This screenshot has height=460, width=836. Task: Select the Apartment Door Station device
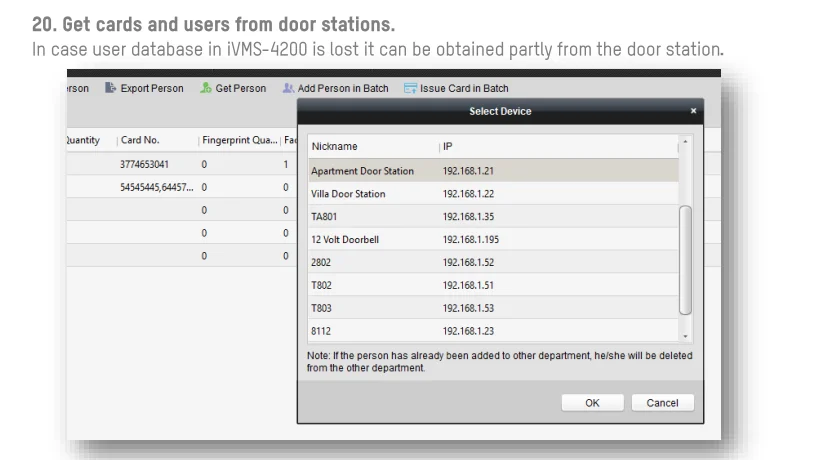point(493,171)
